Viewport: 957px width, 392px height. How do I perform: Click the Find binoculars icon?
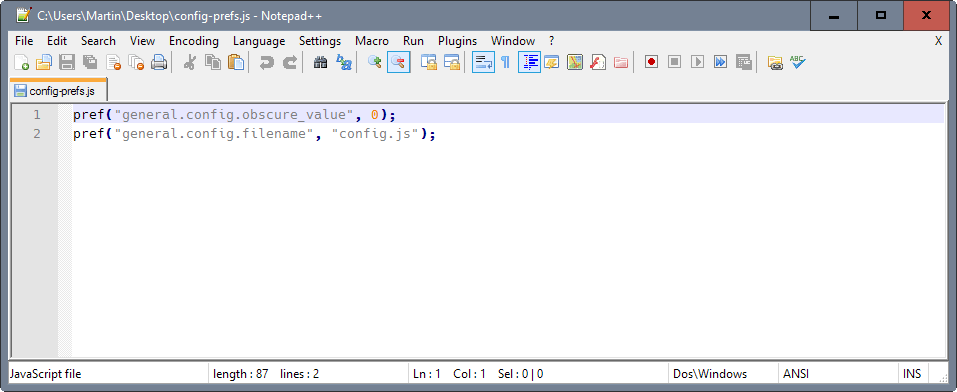pyautogui.click(x=320, y=62)
